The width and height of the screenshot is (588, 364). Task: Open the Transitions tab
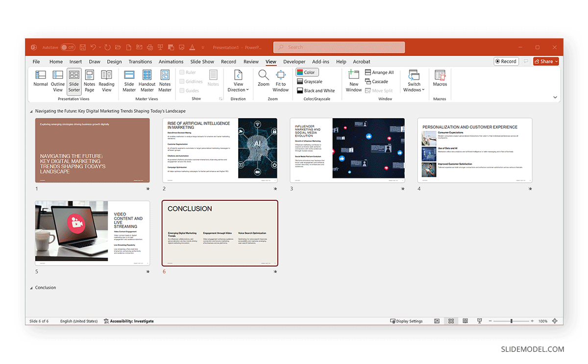[140, 62]
